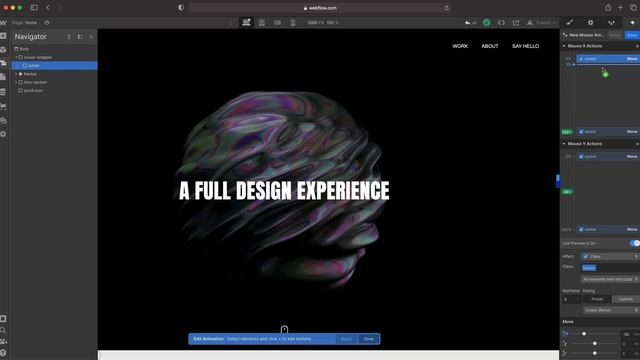
Task: Switch to the Style brush tab
Action: tap(569, 22)
